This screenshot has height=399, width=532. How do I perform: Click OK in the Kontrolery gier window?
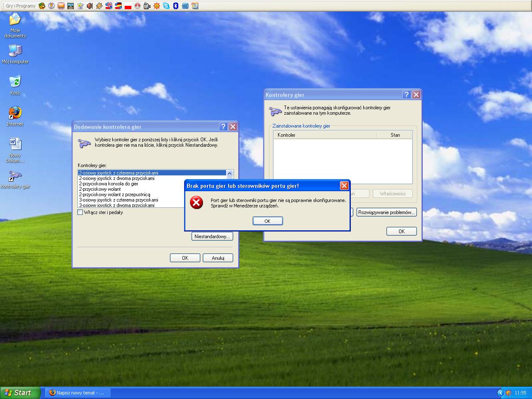pos(401,232)
